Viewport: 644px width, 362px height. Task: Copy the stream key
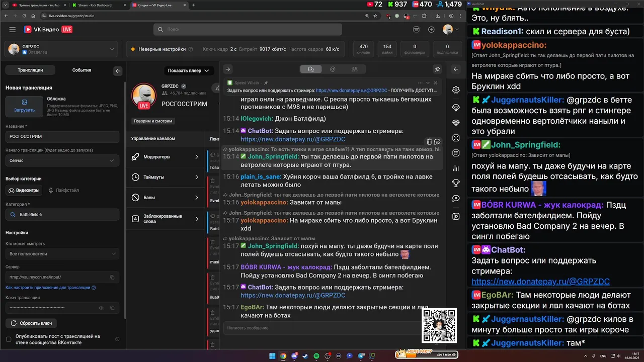[x=112, y=308]
